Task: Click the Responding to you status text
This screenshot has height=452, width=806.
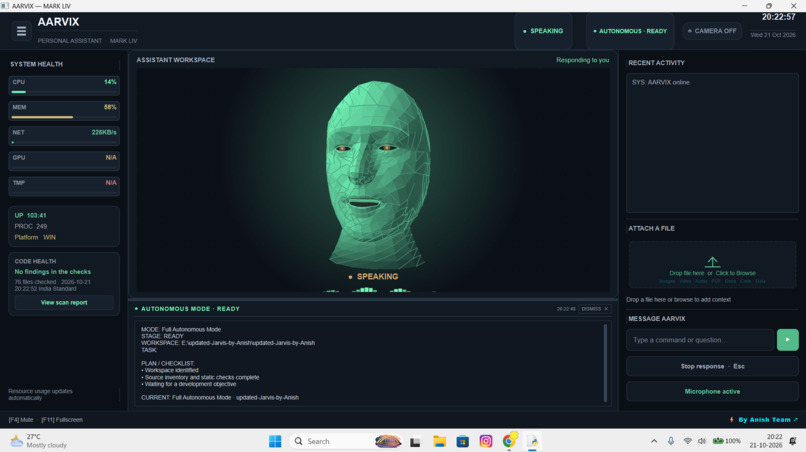Action: [x=582, y=60]
